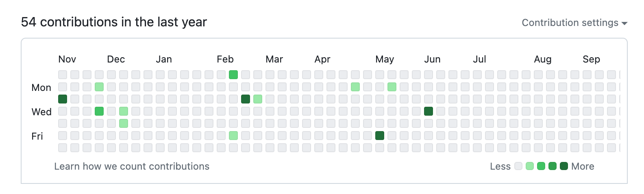The image size is (644, 194).
Task: Click the middle legend swatch between Less and More
Action: 541,166
